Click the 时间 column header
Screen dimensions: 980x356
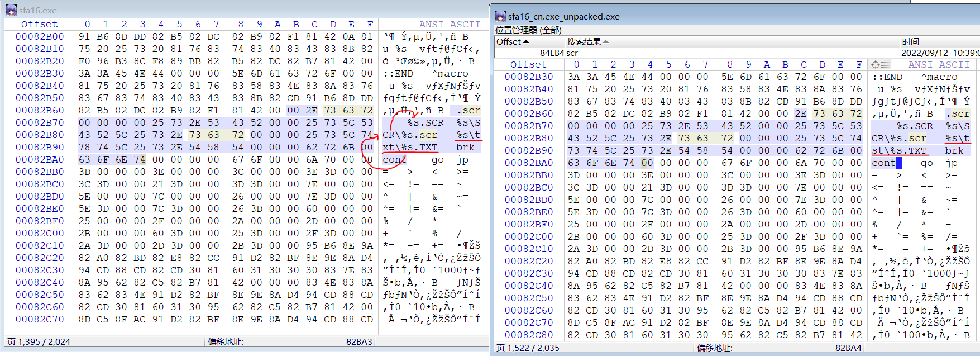pyautogui.click(x=910, y=42)
